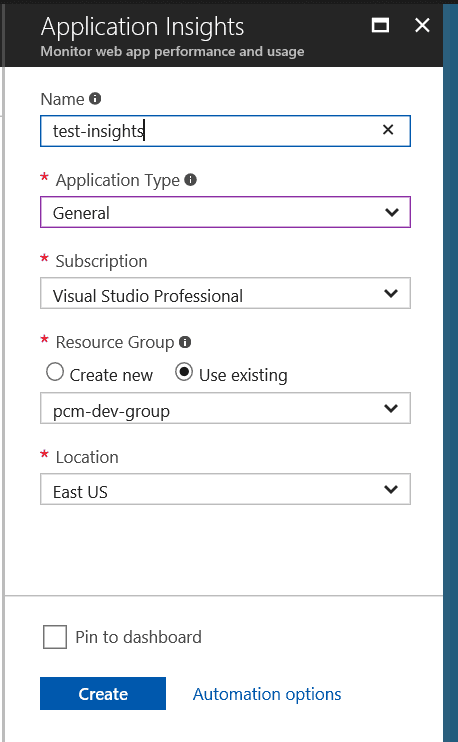Click the Application Type chevron arrow
The width and height of the screenshot is (458, 742).
392,212
